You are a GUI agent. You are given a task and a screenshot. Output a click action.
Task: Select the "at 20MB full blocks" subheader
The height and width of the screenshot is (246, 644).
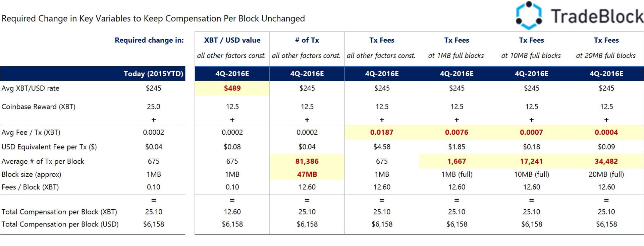tap(606, 56)
